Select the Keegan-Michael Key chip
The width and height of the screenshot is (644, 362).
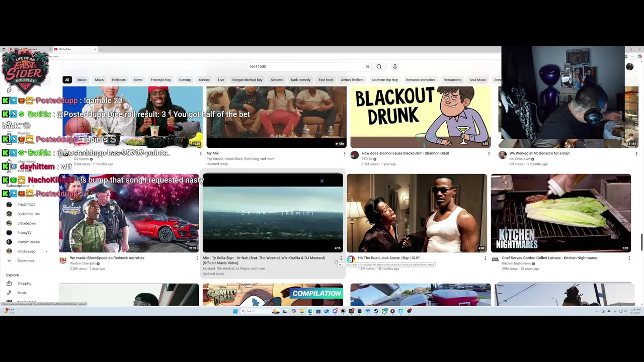click(247, 80)
